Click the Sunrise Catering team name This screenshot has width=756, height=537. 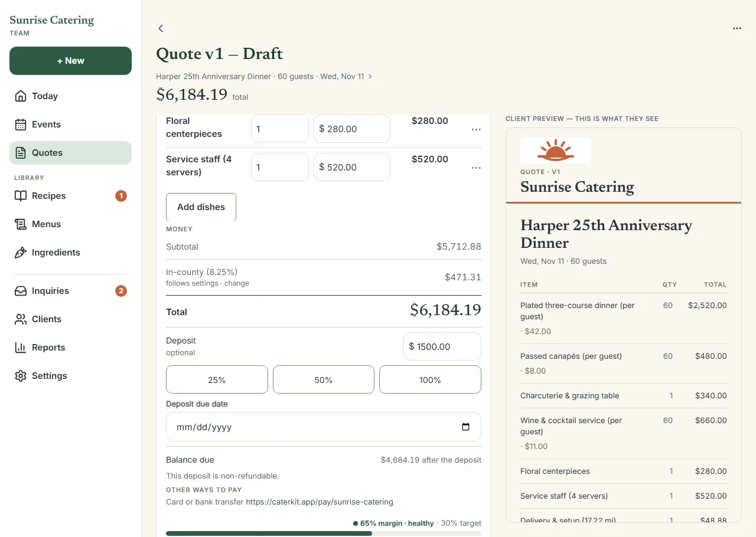point(52,20)
